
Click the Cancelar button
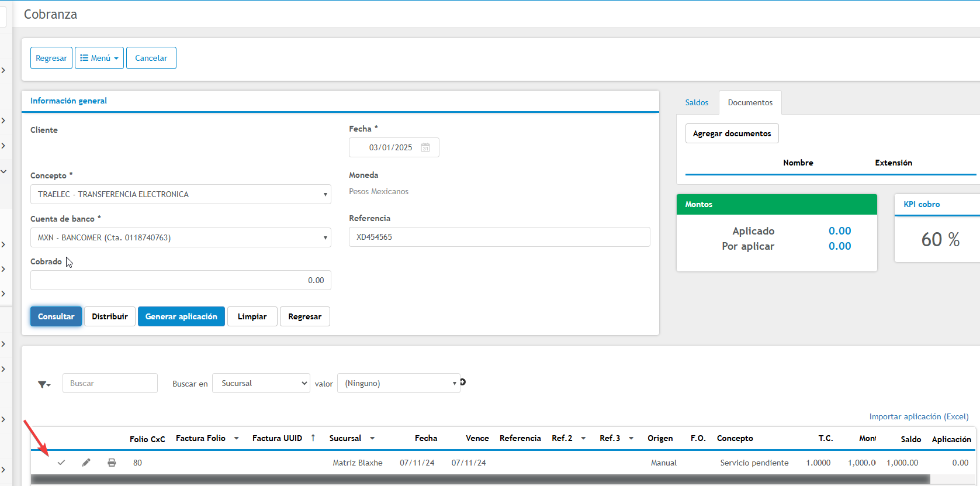151,58
